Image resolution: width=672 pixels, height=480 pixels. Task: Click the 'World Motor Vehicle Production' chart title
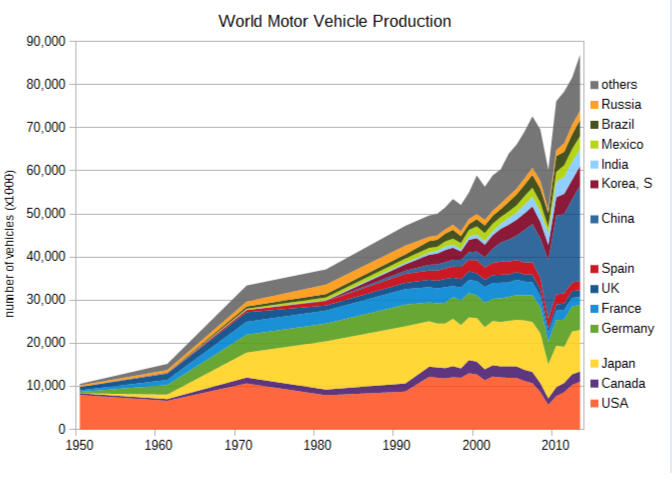335,20
